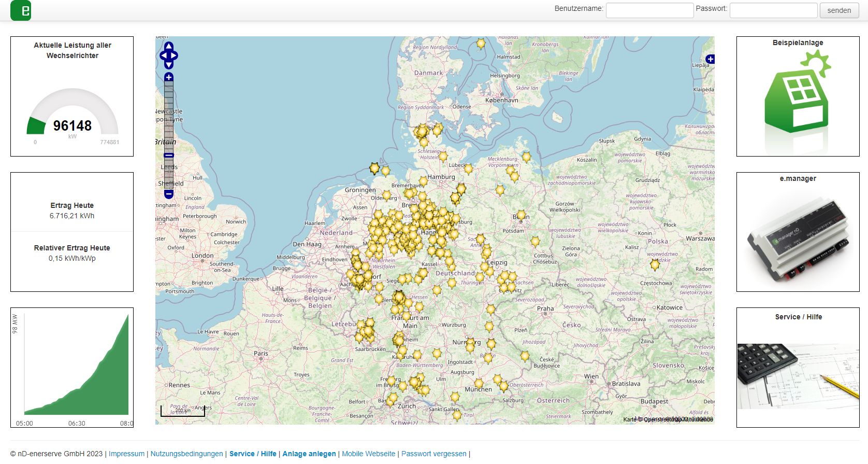Open the e.manager device image
This screenshot has width=868, height=464.
tap(798, 238)
